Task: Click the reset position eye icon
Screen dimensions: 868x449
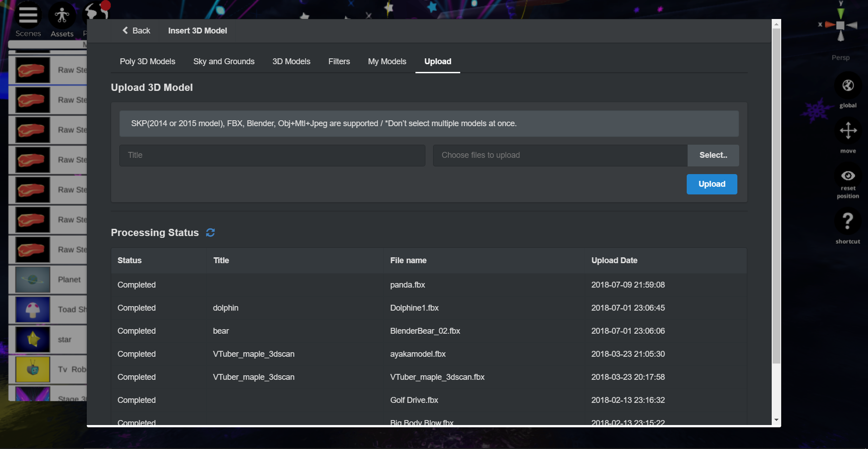Action: [x=848, y=176]
